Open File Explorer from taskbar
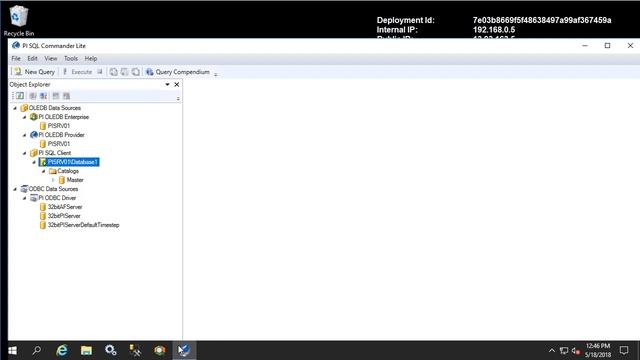Image resolution: width=640 pixels, height=360 pixels. [86, 351]
